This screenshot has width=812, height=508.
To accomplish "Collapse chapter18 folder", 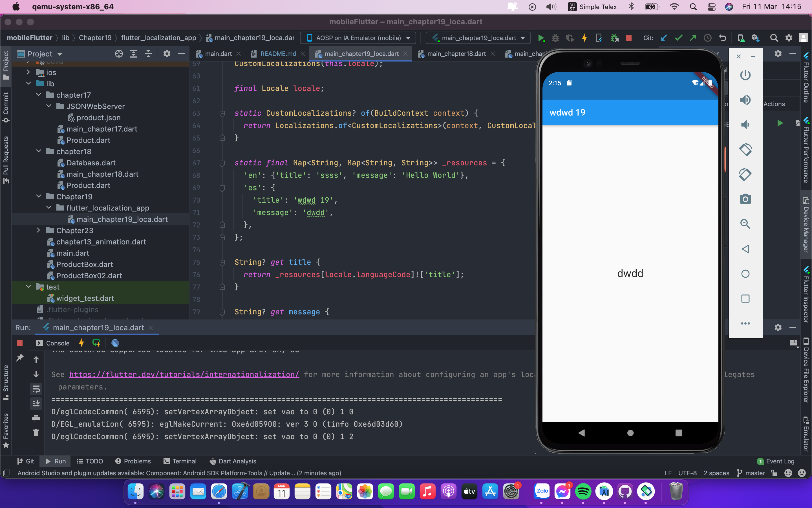I will tap(39, 151).
